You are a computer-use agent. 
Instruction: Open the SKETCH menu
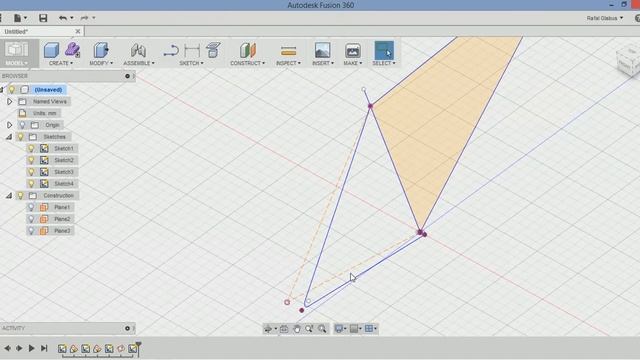click(x=191, y=63)
